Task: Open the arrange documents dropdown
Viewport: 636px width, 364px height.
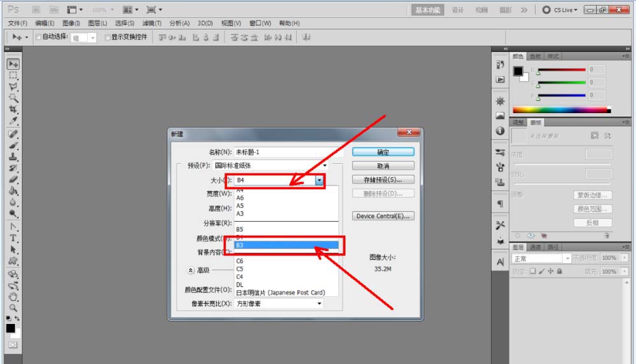Action: [x=130, y=10]
